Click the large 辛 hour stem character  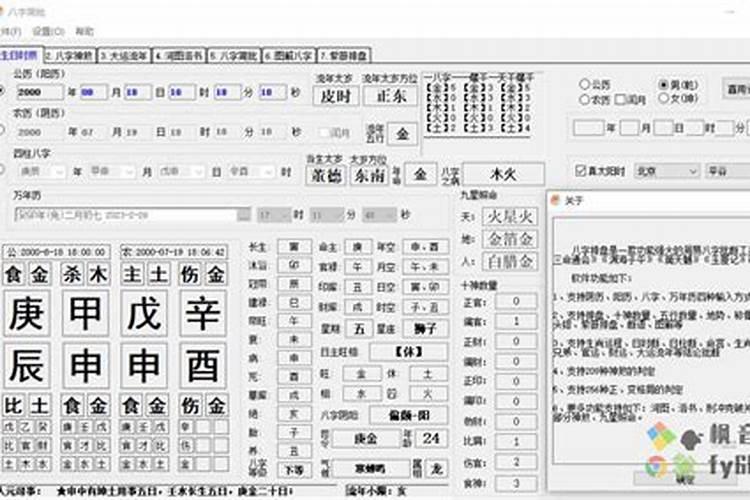coord(203,313)
